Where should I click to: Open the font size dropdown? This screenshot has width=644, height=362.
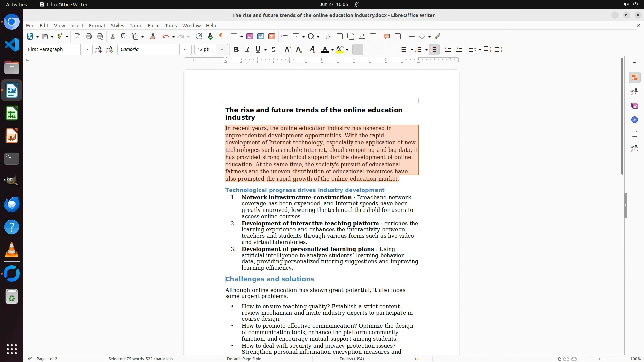coord(222,49)
